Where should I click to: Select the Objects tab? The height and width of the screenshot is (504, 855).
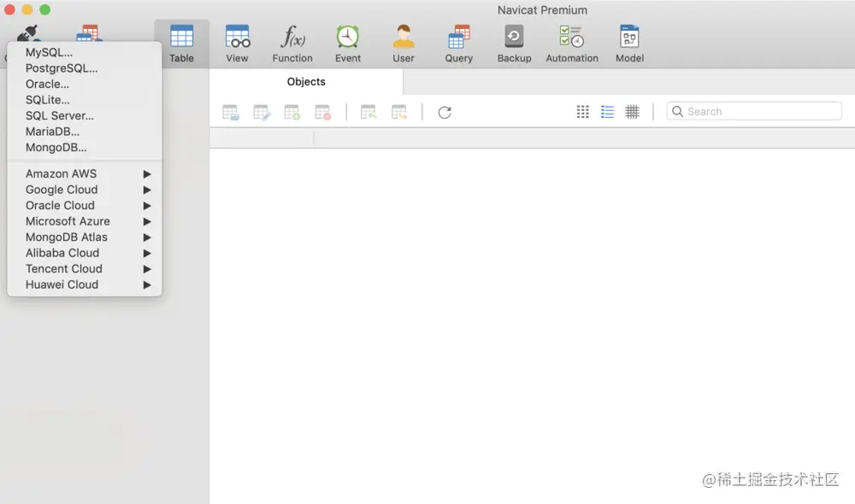tap(306, 82)
